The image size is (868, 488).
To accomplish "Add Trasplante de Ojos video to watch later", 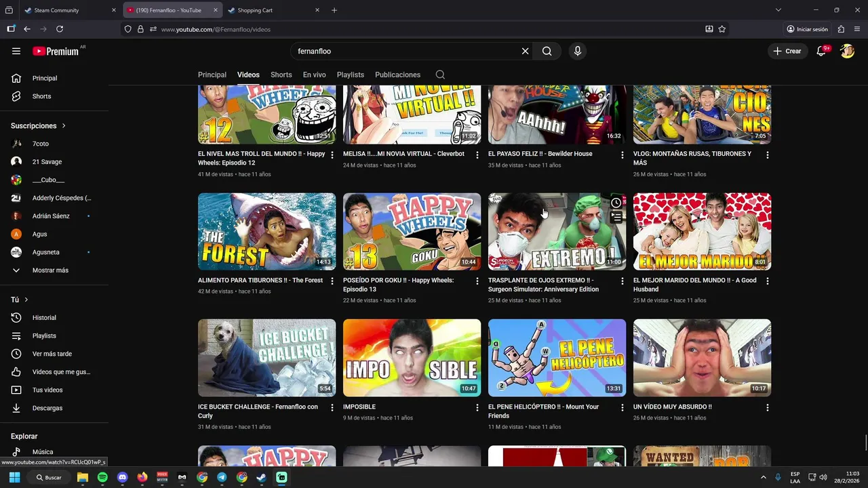I will click(616, 203).
